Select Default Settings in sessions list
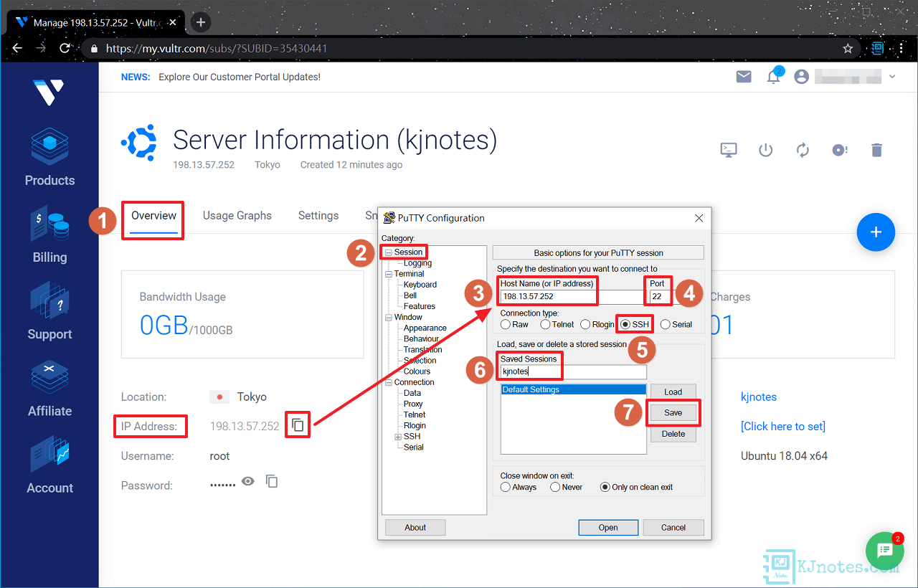Image resolution: width=918 pixels, height=588 pixels. pos(573,389)
